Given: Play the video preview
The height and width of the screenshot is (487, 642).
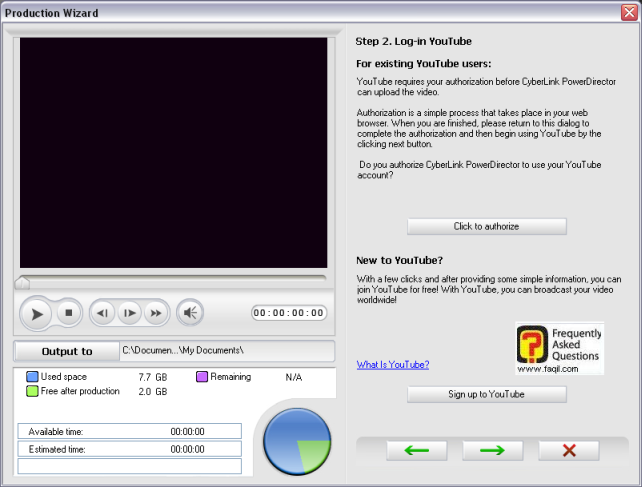Looking at the screenshot, I should click(x=36, y=314).
